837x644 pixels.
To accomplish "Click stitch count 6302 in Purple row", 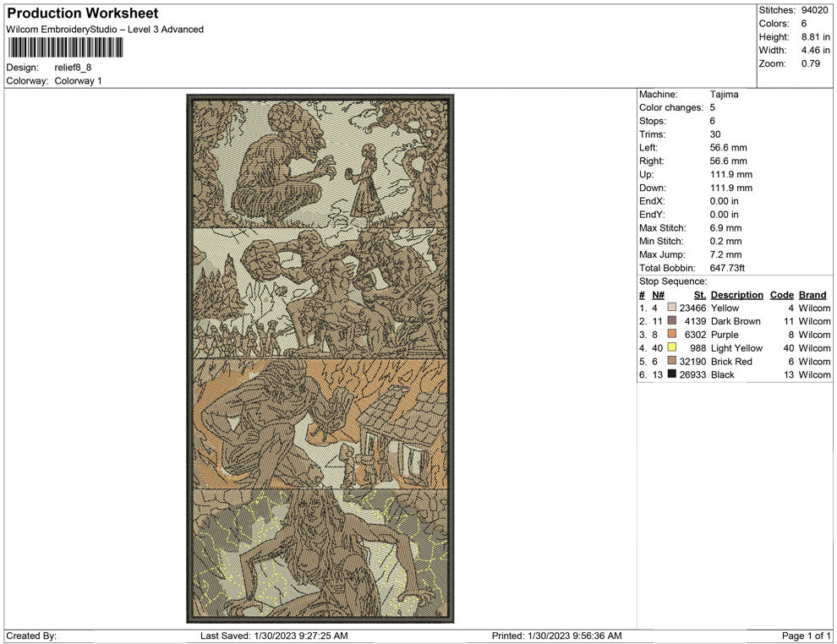I will pyautogui.click(x=696, y=335).
